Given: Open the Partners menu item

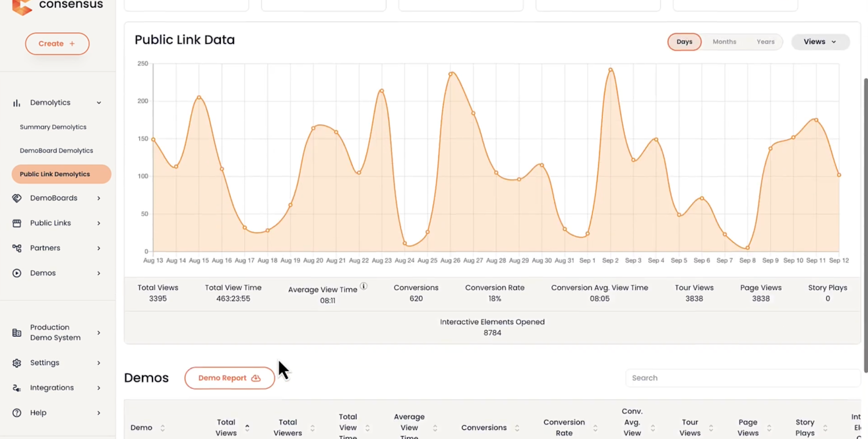Looking at the screenshot, I should [x=45, y=248].
